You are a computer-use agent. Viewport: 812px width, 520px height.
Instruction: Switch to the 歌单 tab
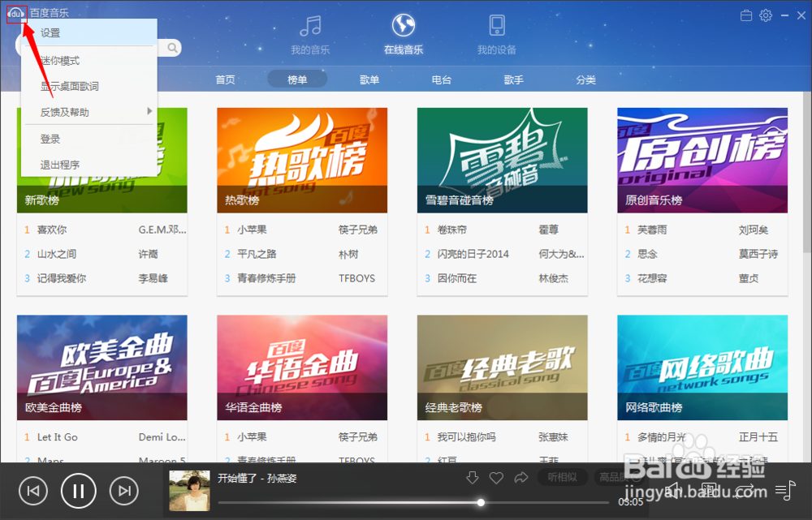(x=369, y=80)
